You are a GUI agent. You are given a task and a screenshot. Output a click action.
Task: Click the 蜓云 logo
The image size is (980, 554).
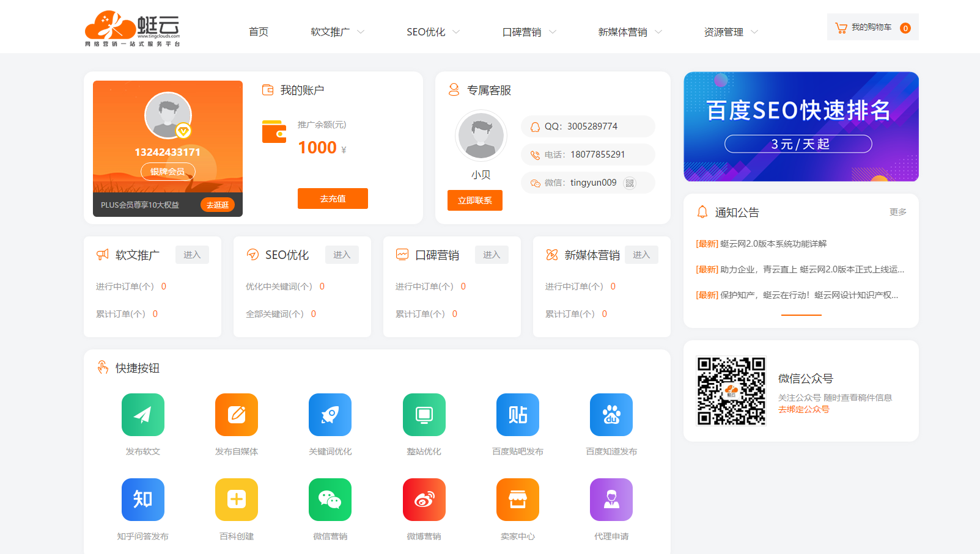pos(133,28)
